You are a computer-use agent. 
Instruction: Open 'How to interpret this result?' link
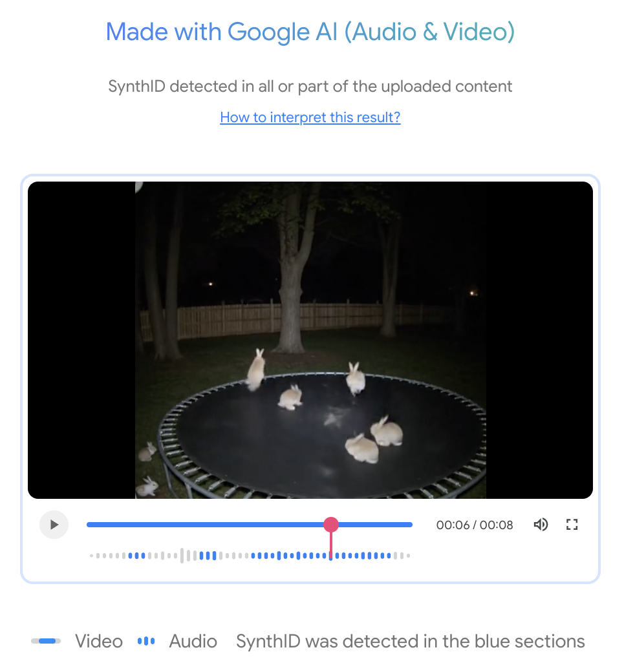coord(310,117)
